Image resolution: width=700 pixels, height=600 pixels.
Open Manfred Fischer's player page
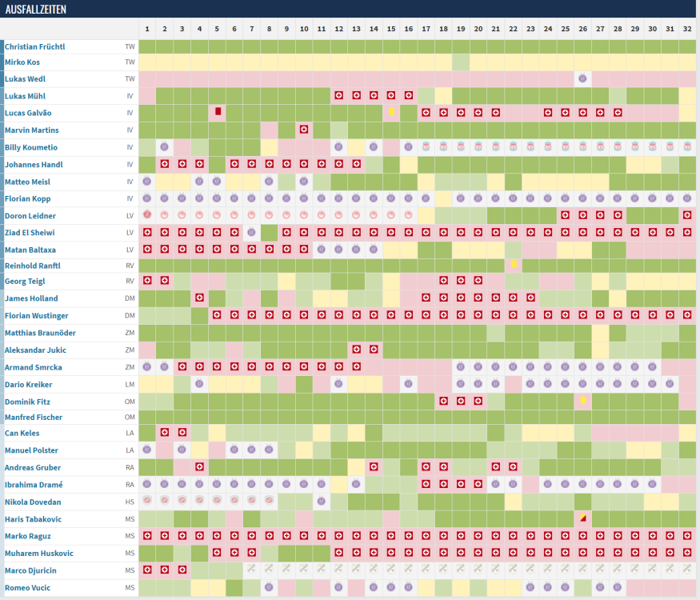click(x=33, y=417)
